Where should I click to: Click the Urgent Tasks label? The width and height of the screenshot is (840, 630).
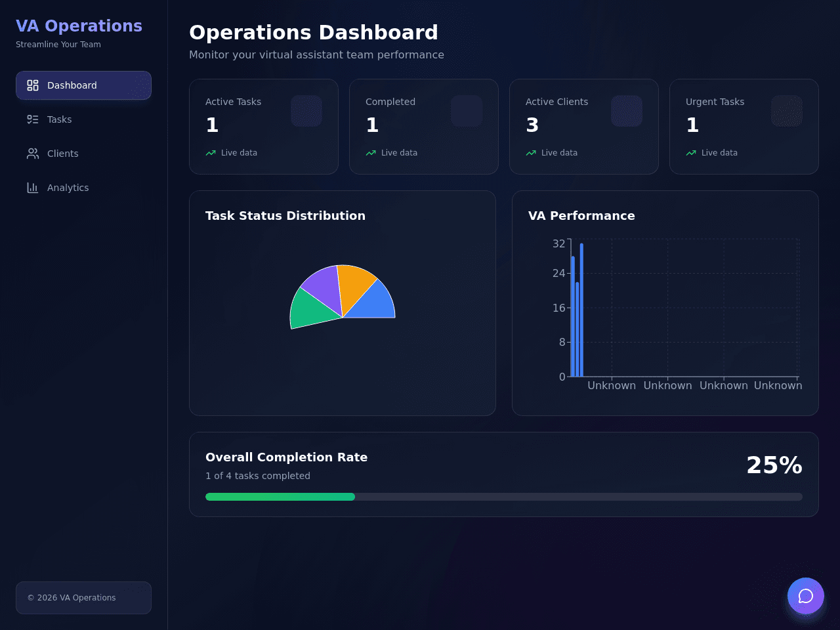pyautogui.click(x=715, y=102)
